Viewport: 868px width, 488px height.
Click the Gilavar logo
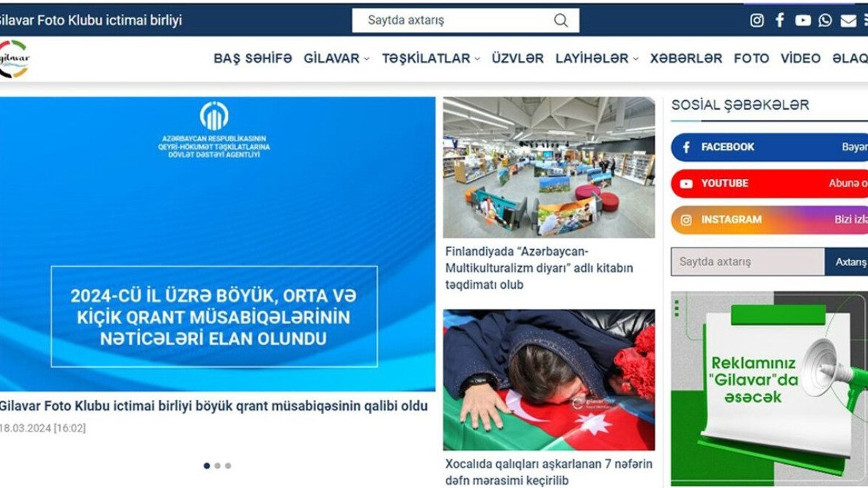click(14, 58)
